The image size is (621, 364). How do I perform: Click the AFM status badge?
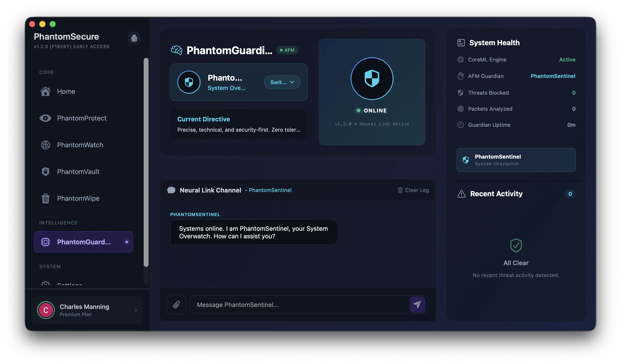(287, 50)
